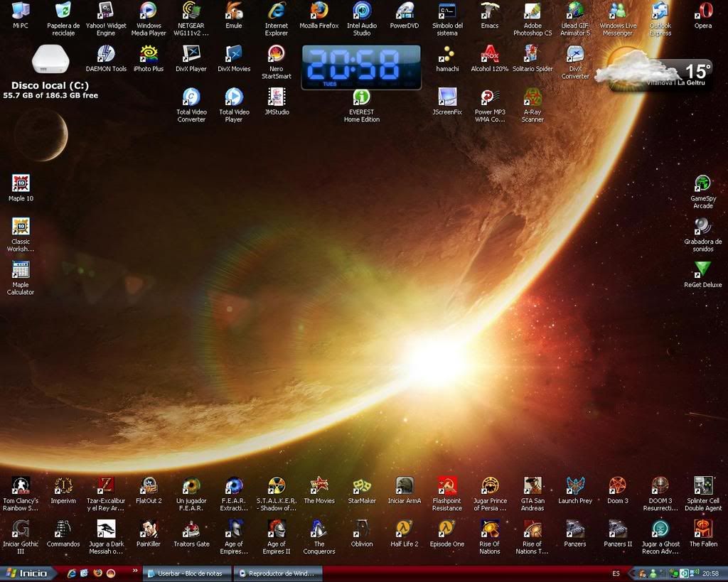Click the Inicio start button
Screen dimensions: 728x582
point(28,573)
